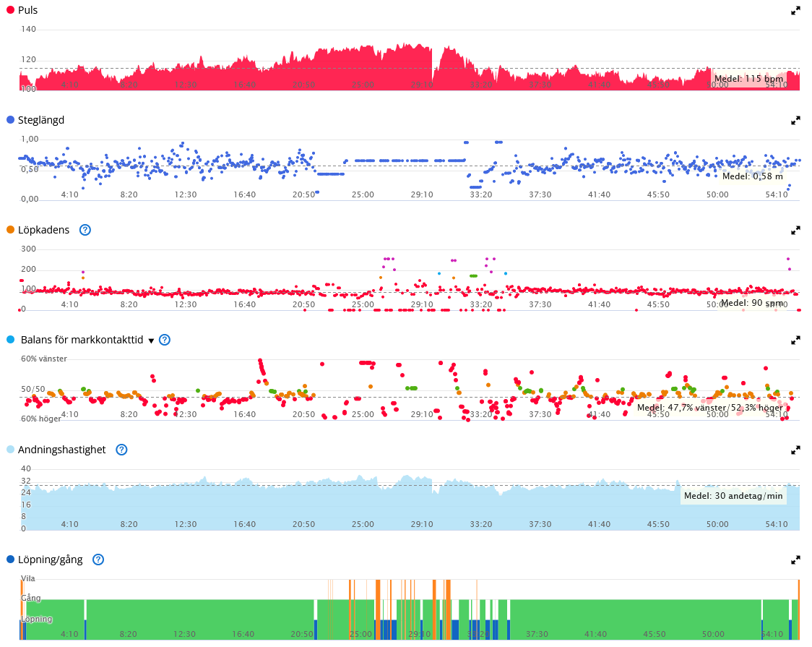Image resolution: width=812 pixels, height=647 pixels.
Task: Click the blue Steglängd legend dot
Action: pos(10,120)
